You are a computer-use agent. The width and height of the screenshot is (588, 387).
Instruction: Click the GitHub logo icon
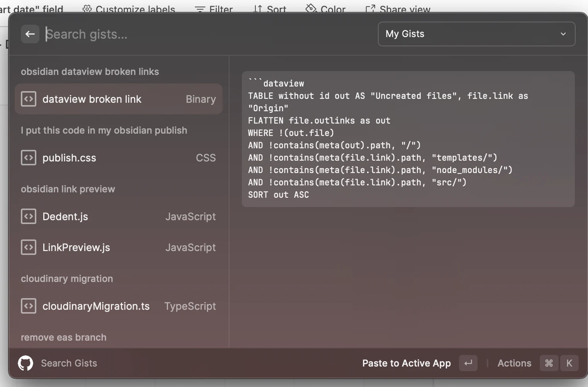(25, 363)
